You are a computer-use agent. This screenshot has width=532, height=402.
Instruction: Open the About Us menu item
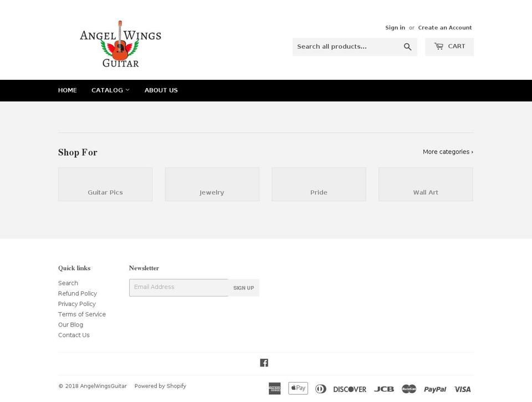161,90
